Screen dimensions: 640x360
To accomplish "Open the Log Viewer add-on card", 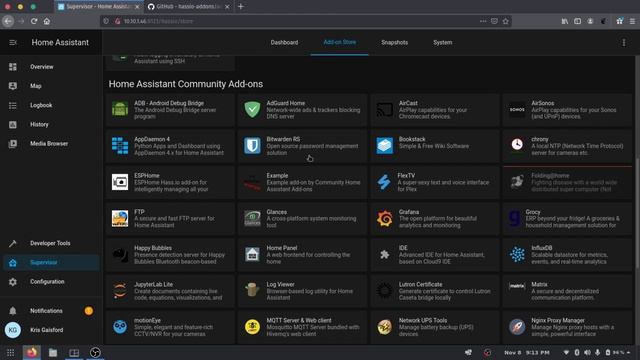I will tap(302, 291).
